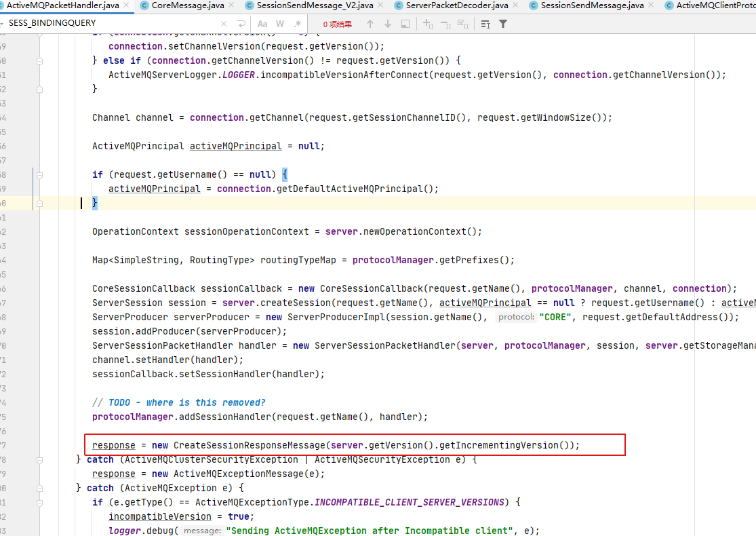Image resolution: width=756 pixels, height=536 pixels.
Task: Click class icon of ServerPacketDecoder.java tab
Action: (x=398, y=5)
